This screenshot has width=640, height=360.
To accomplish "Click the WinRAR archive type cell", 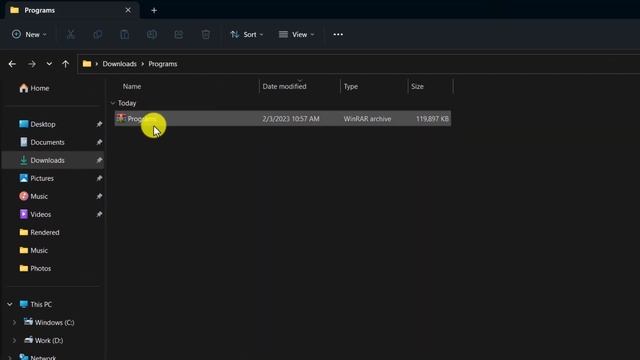I will (x=367, y=119).
